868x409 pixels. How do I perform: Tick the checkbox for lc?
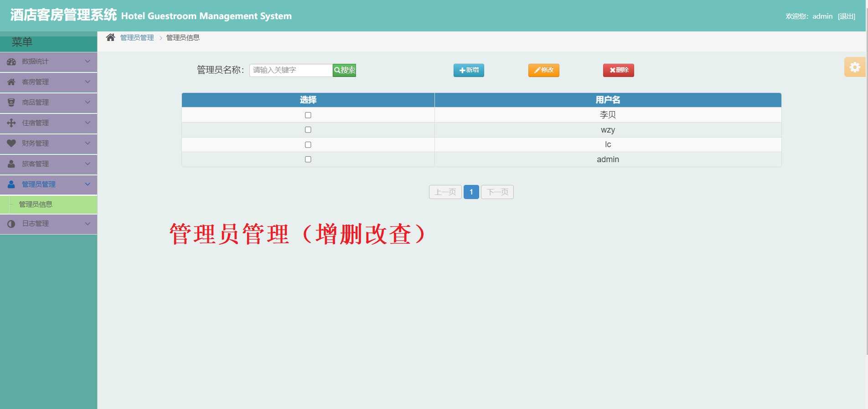tap(308, 144)
